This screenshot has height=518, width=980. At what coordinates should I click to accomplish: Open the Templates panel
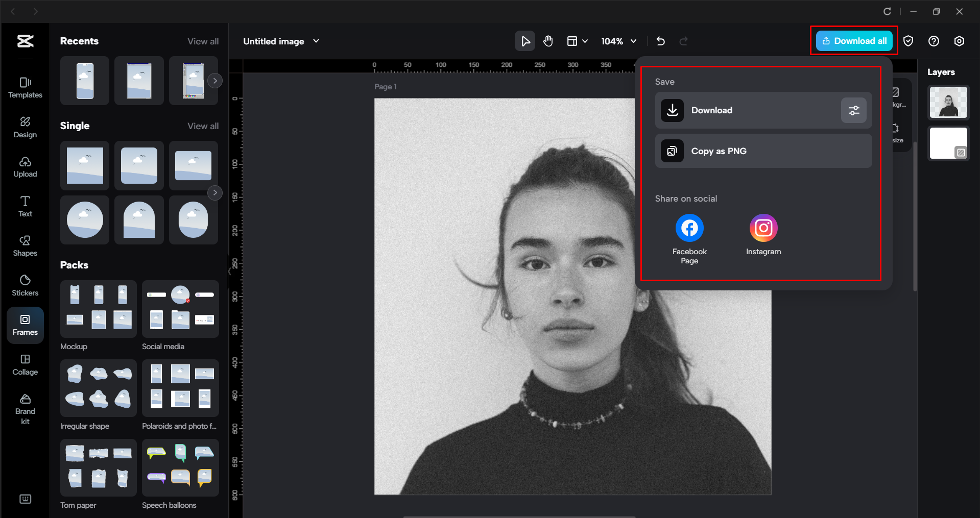pos(25,88)
